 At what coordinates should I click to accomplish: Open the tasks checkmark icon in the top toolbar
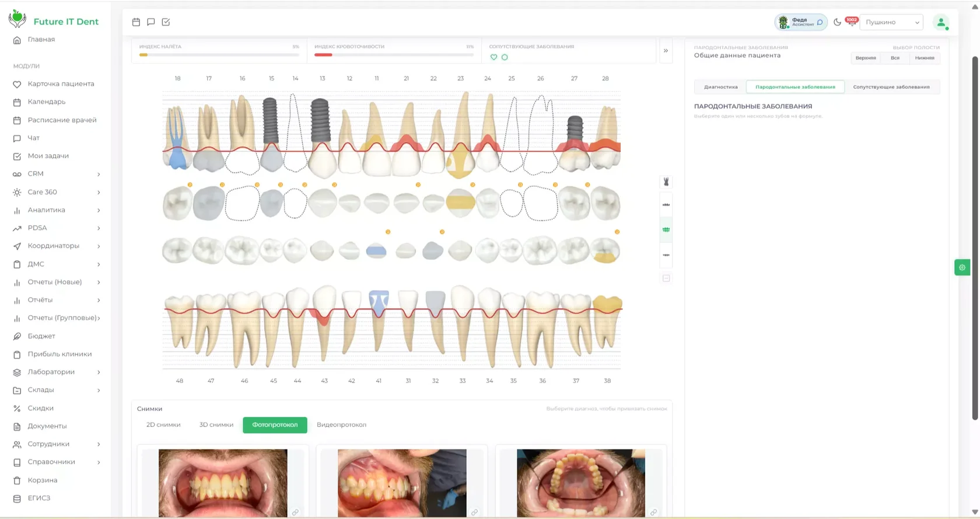166,22
